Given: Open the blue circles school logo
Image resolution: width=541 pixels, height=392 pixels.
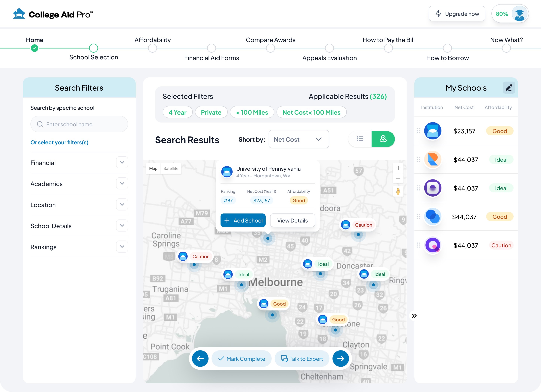Looking at the screenshot, I should [433, 217].
